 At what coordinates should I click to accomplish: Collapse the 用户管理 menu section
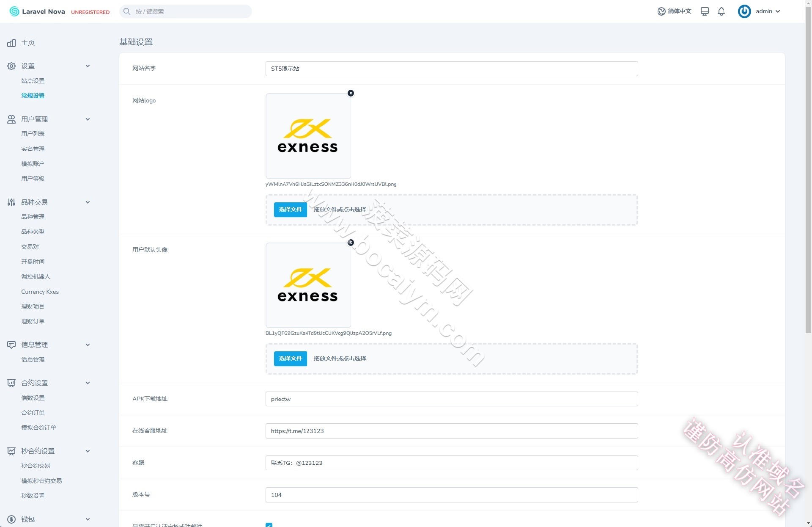coord(88,119)
